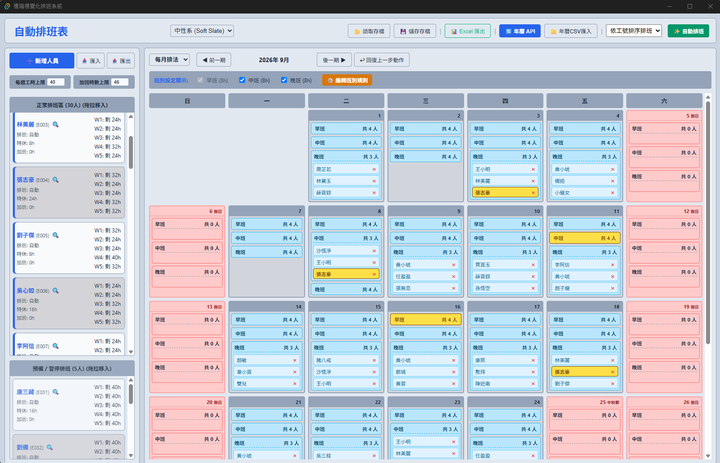Remove 王小明 from day 3 night shift
This screenshot has width=720, height=463.
pyautogui.click(x=533, y=169)
